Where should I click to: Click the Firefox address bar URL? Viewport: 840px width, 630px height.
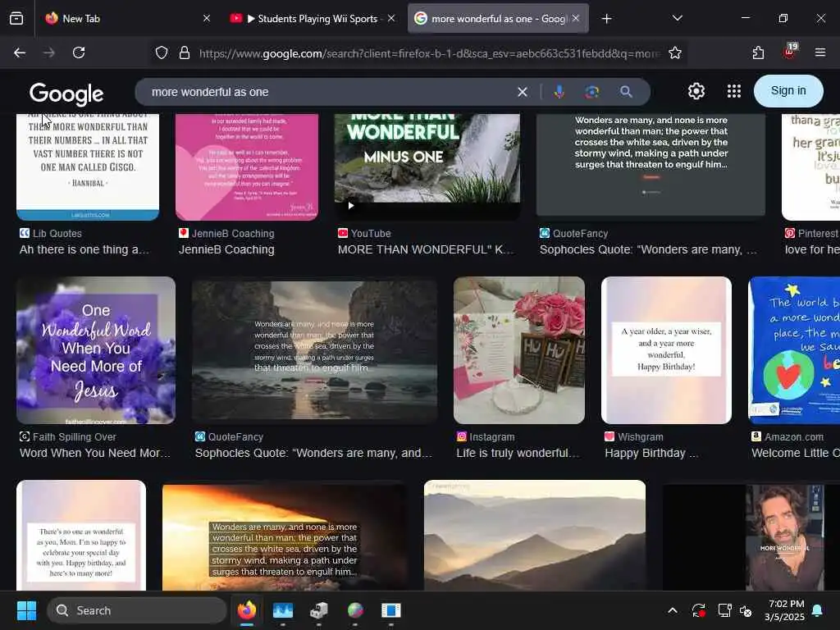point(429,53)
